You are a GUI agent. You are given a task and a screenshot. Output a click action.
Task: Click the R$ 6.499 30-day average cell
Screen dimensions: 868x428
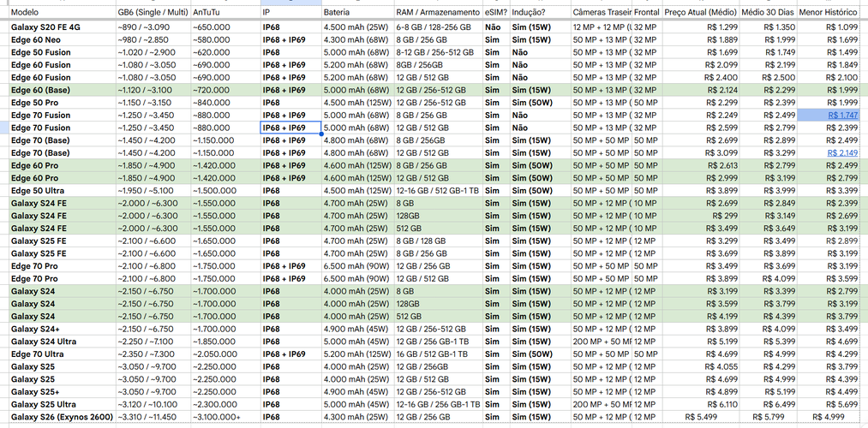[769, 404]
